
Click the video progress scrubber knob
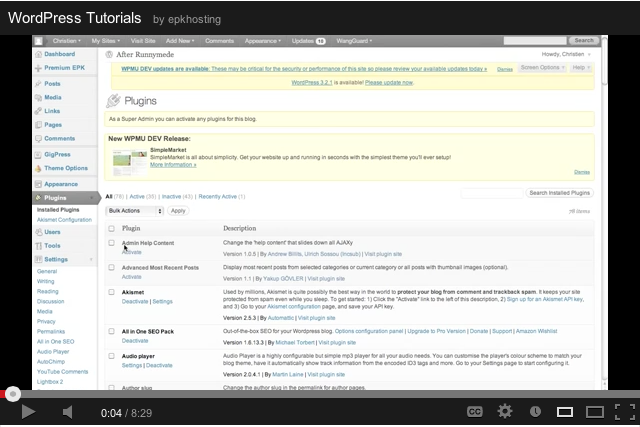13,394
